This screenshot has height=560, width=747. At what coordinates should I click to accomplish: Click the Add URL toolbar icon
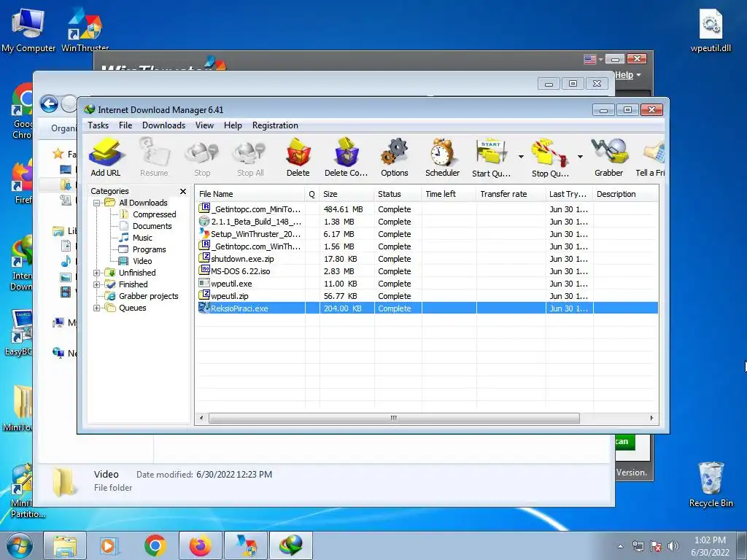point(106,157)
